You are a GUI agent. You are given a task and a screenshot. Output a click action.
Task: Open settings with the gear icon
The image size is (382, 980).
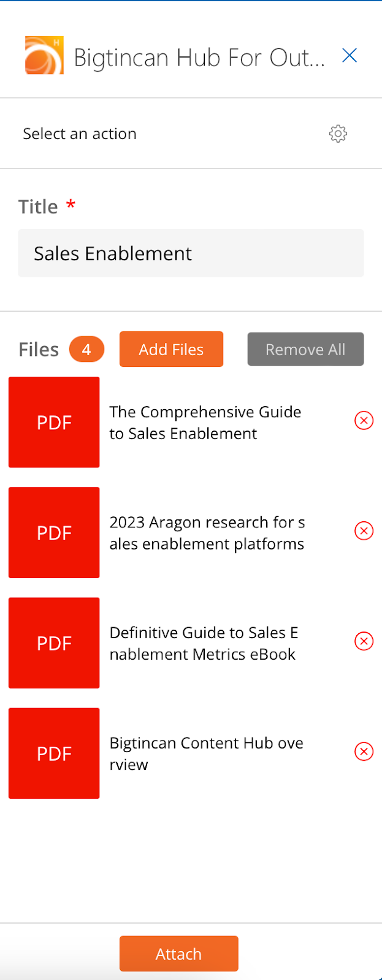pos(338,134)
